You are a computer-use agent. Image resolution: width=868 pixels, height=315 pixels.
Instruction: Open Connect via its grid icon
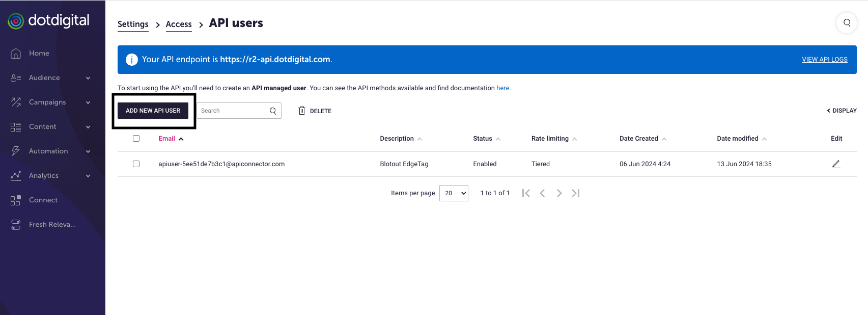tap(16, 200)
